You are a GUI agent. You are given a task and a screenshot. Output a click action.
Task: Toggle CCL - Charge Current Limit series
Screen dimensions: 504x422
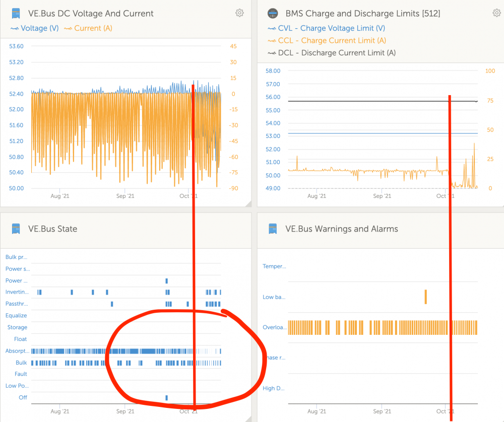327,40
